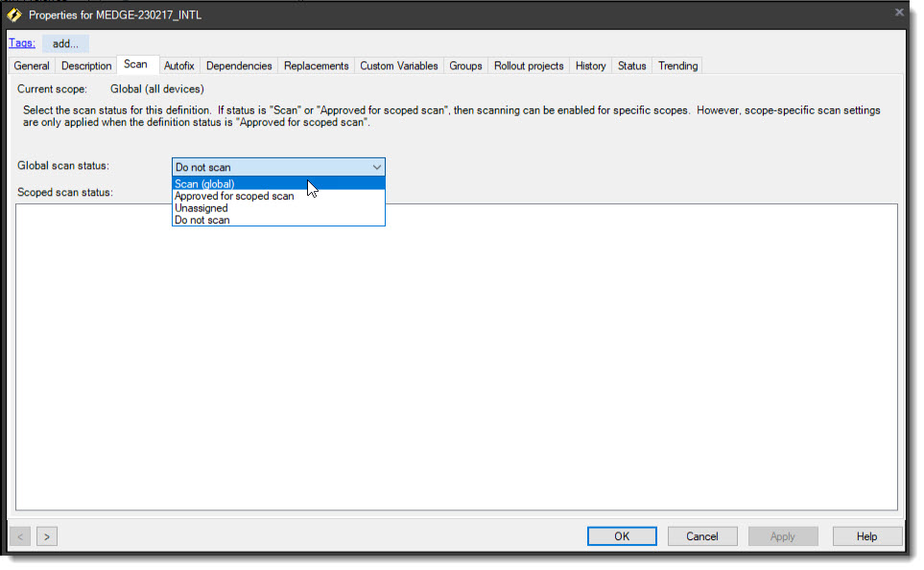Close the Properties dialog window

click(x=899, y=12)
